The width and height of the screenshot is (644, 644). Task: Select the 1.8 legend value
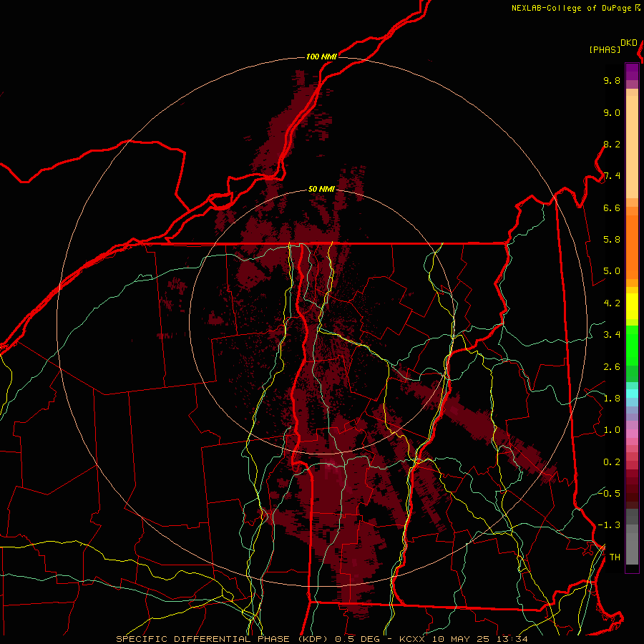pos(612,399)
